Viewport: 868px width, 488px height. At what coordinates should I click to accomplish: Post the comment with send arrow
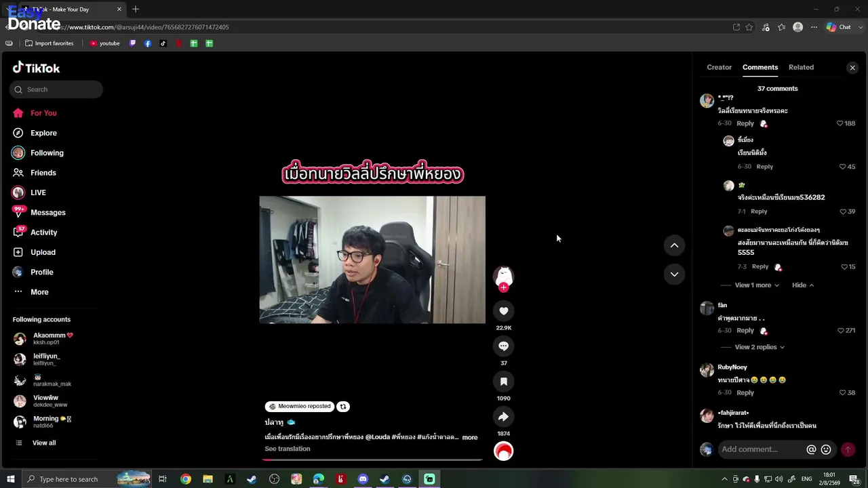[848, 449]
